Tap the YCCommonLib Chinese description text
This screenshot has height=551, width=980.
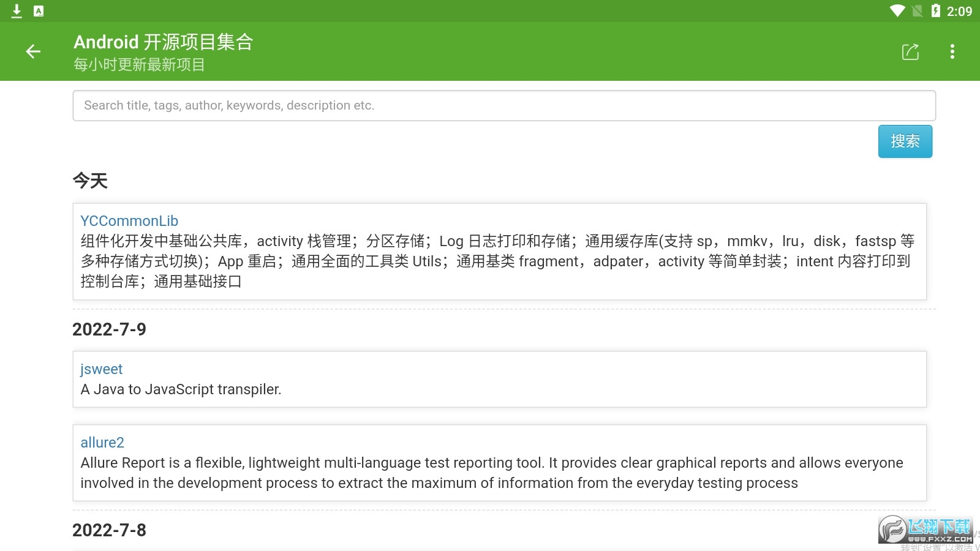[497, 261]
